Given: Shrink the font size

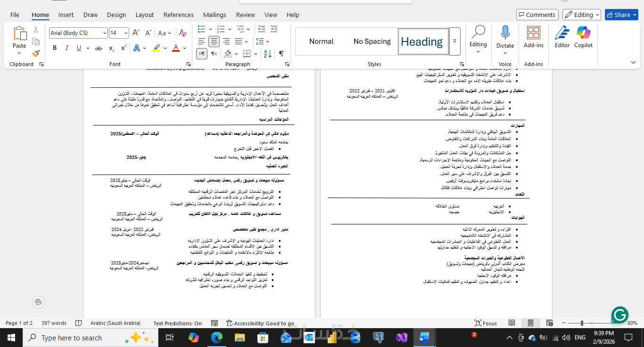Looking at the screenshot, I should coord(148,33).
